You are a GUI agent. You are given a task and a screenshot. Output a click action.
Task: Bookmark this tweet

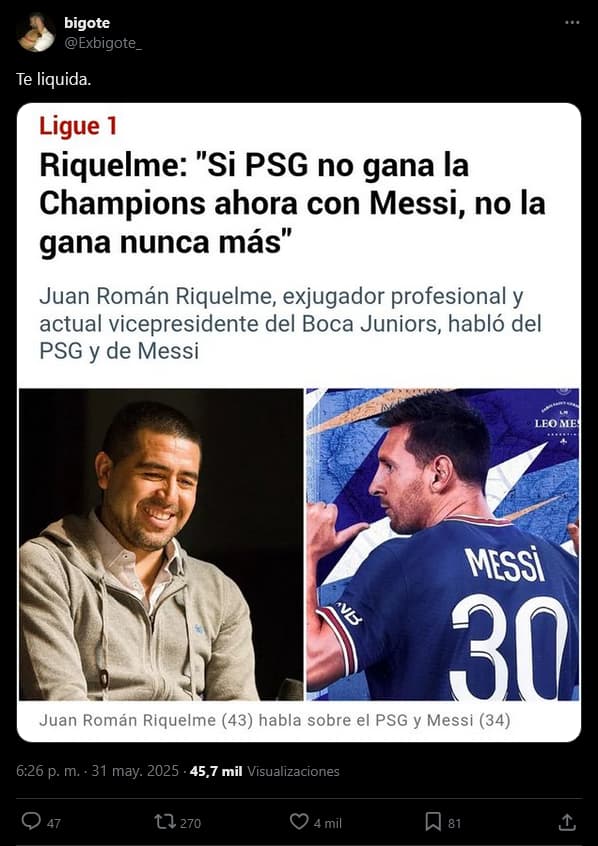(x=433, y=822)
